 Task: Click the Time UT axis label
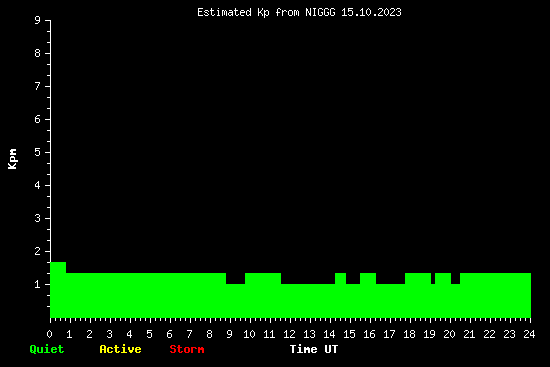click(x=314, y=349)
